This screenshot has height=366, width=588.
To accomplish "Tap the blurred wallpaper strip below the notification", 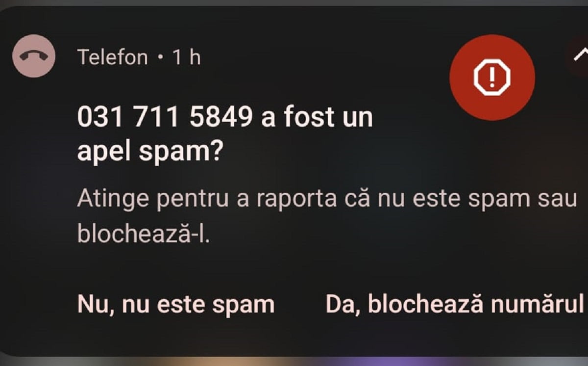I will pyautogui.click(x=294, y=361).
